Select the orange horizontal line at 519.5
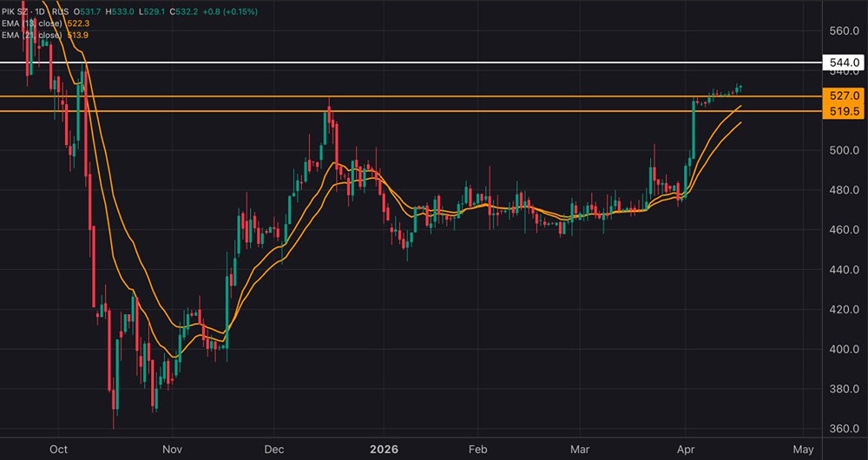The image size is (868, 460). [411, 111]
